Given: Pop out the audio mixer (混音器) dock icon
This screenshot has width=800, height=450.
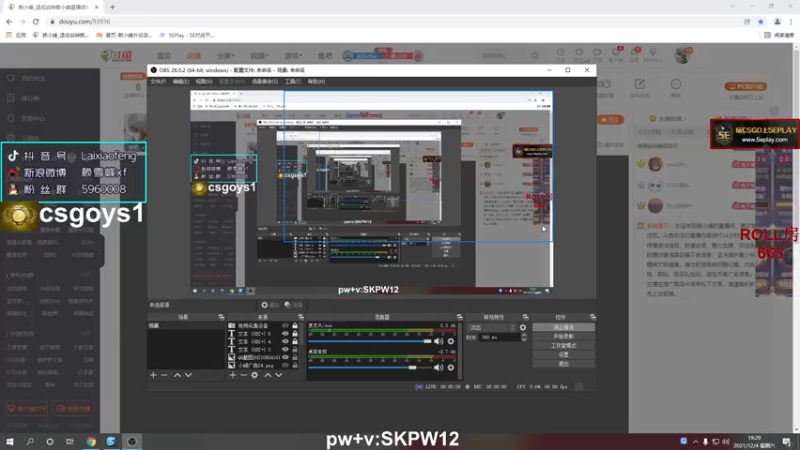Looking at the screenshot, I should [x=459, y=317].
